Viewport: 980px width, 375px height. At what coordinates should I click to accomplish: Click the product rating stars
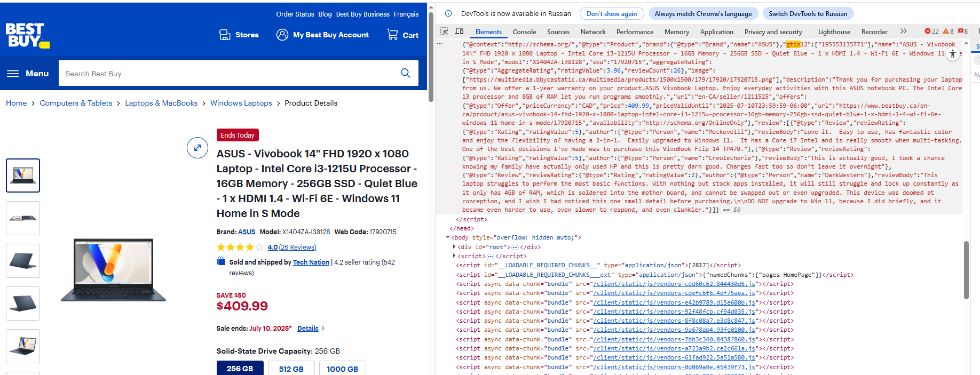(240, 247)
